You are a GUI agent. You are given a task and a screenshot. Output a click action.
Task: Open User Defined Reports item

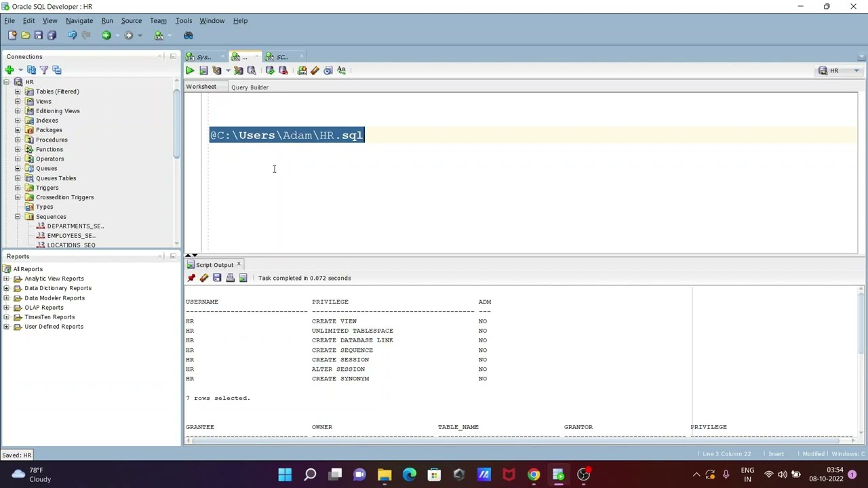[x=54, y=327]
